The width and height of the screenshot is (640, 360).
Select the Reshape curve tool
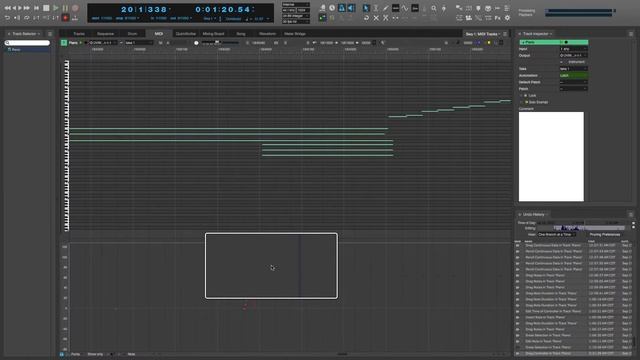point(404,8)
